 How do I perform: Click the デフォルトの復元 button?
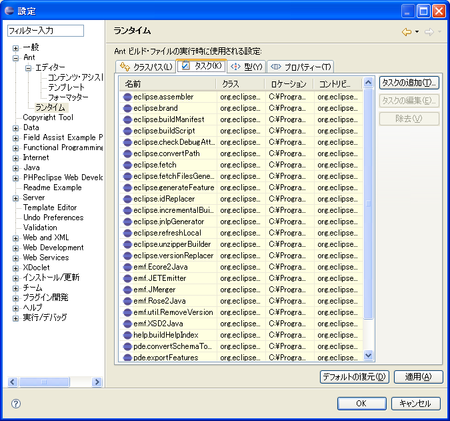point(354,377)
